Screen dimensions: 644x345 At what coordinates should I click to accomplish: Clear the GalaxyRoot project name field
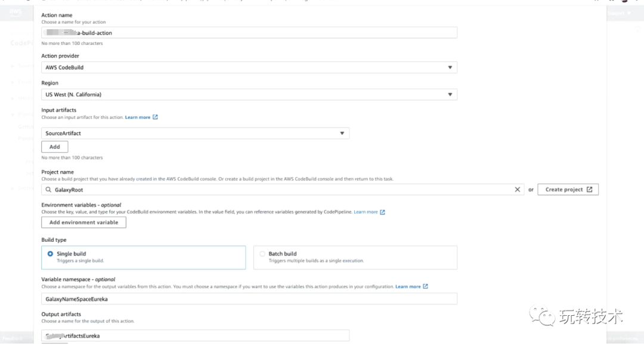tap(518, 190)
